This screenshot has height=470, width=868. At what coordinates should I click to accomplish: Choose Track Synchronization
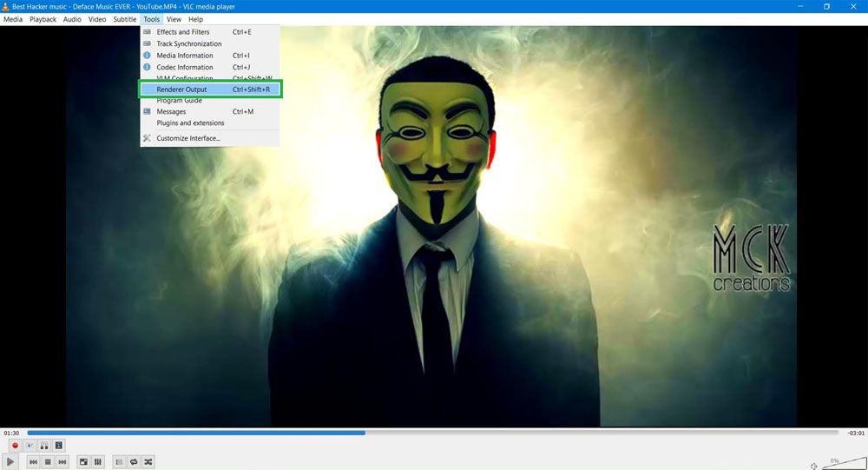coord(210,43)
